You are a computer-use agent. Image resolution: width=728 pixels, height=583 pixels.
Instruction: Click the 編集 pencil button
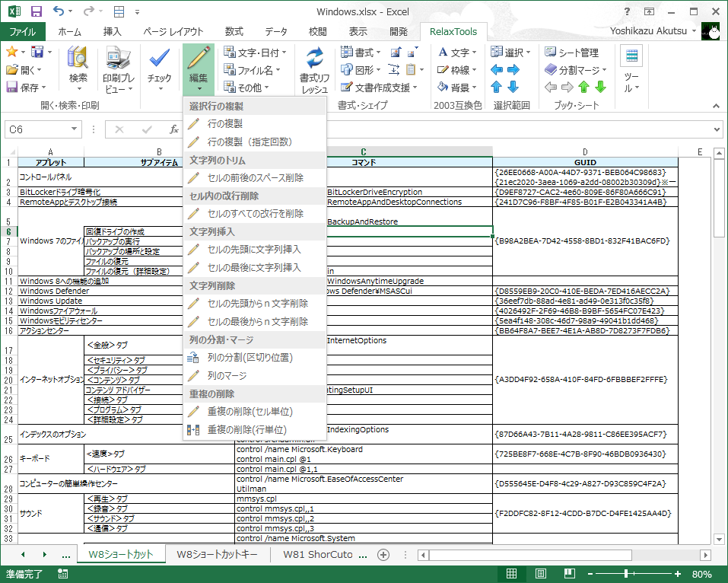pos(199,68)
